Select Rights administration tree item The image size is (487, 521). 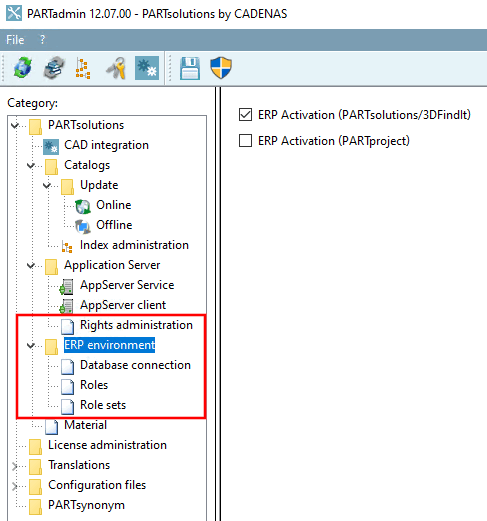(x=136, y=325)
